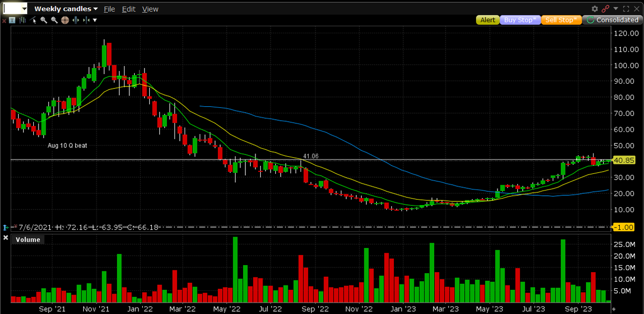
Task: Click the small diamond icon at bottom-right corner
Action: [x=614, y=309]
